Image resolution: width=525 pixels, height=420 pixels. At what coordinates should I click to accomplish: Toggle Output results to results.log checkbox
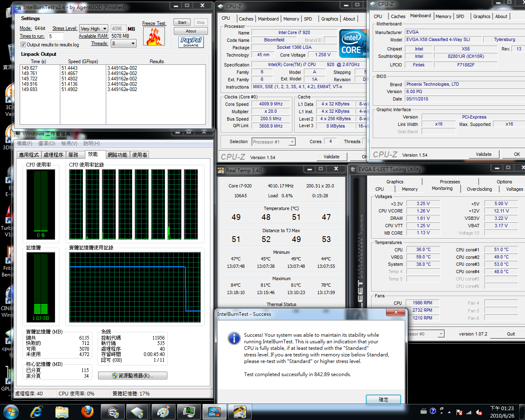click(x=23, y=45)
